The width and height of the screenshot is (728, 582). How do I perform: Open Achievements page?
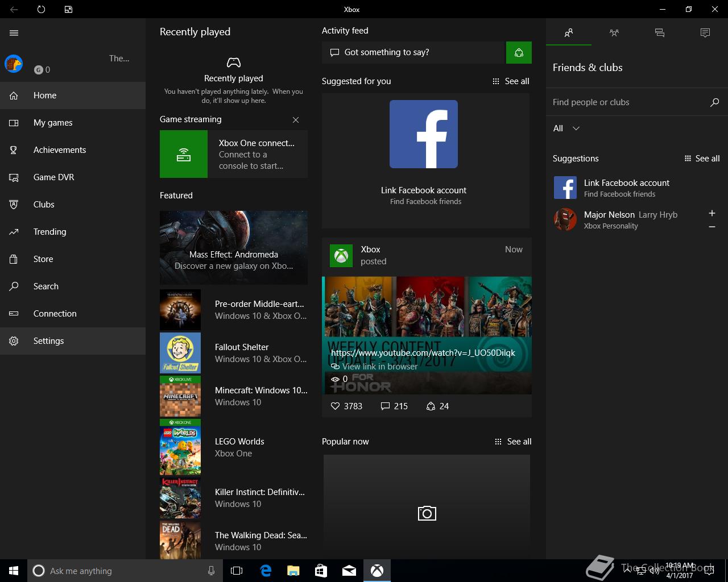73,150
